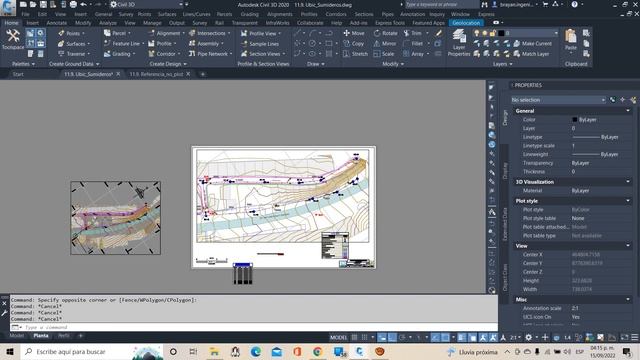Open the Surfaces menu in menu bar

[x=167, y=14]
